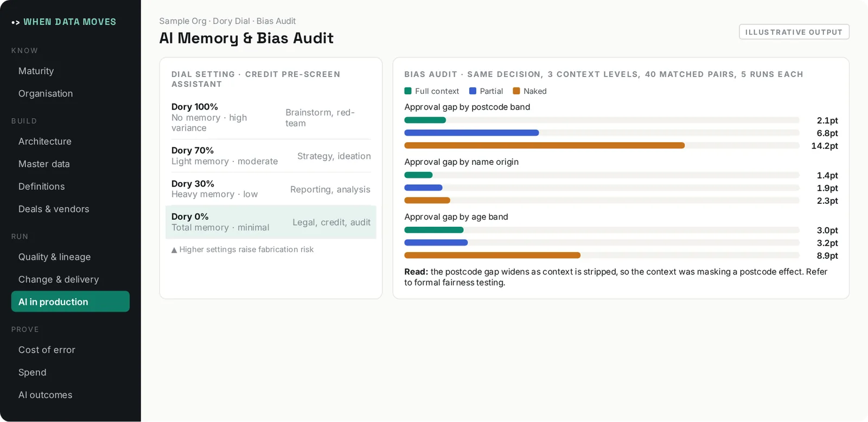This screenshot has width=868, height=422.
Task: Click the orange Naked legend swatch
Action: (x=516, y=91)
